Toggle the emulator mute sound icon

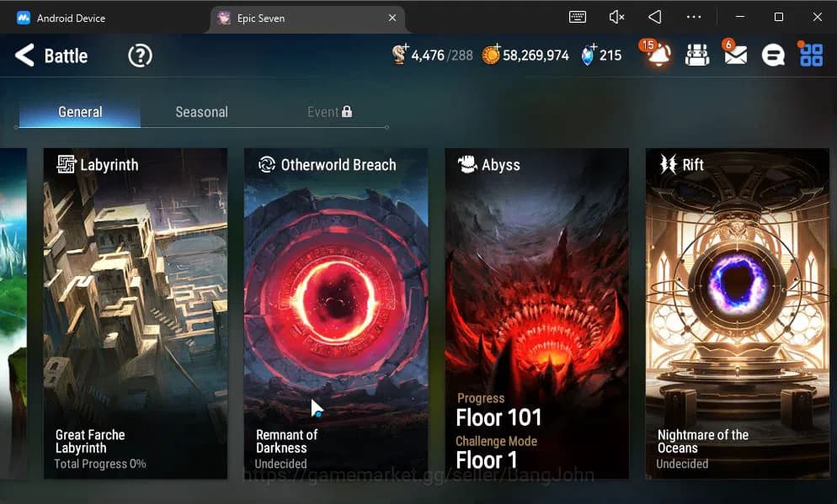tap(616, 17)
